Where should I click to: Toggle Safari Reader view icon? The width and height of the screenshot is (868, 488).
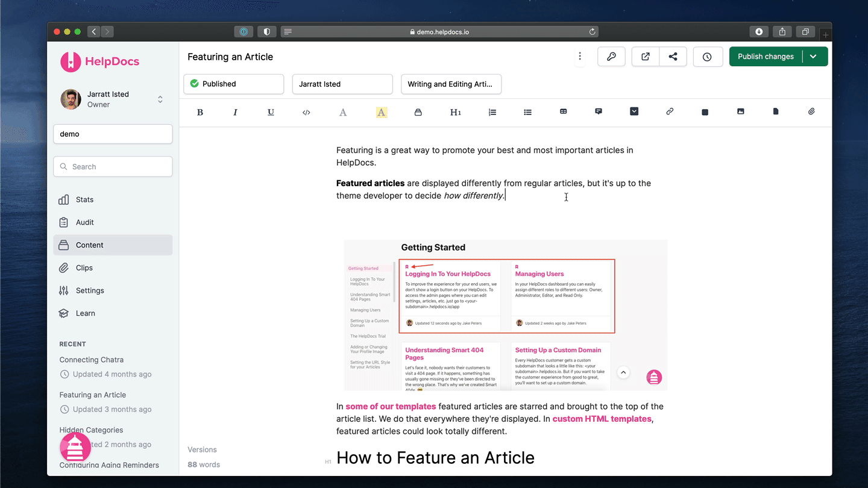[288, 32]
